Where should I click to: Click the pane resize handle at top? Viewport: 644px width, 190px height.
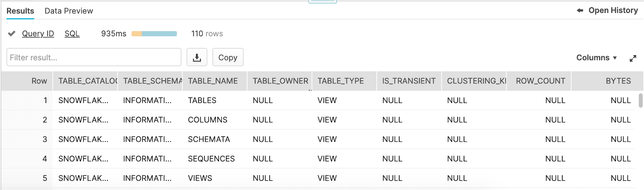(322, 2)
